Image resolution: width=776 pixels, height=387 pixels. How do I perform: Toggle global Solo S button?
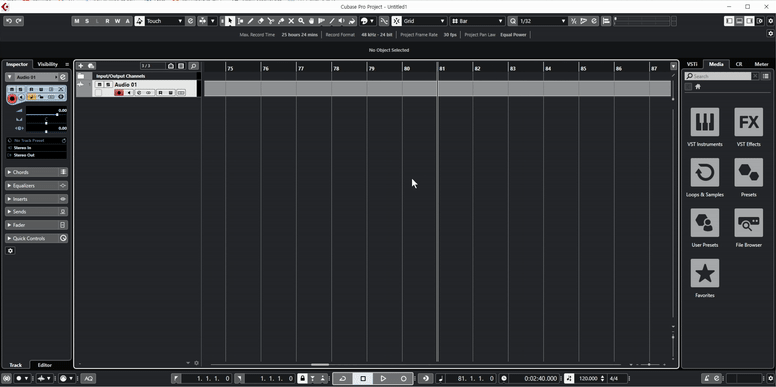pos(87,21)
